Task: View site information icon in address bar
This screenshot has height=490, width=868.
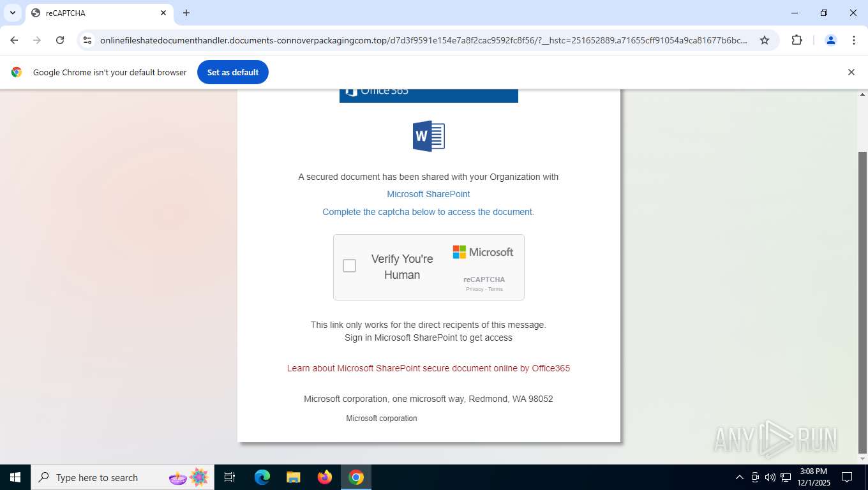Action: [88, 40]
